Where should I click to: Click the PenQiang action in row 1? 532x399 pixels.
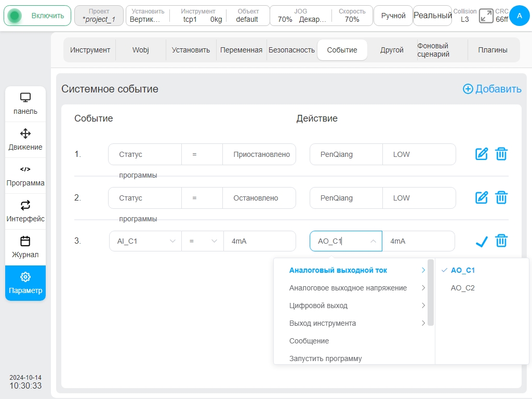[x=346, y=154]
